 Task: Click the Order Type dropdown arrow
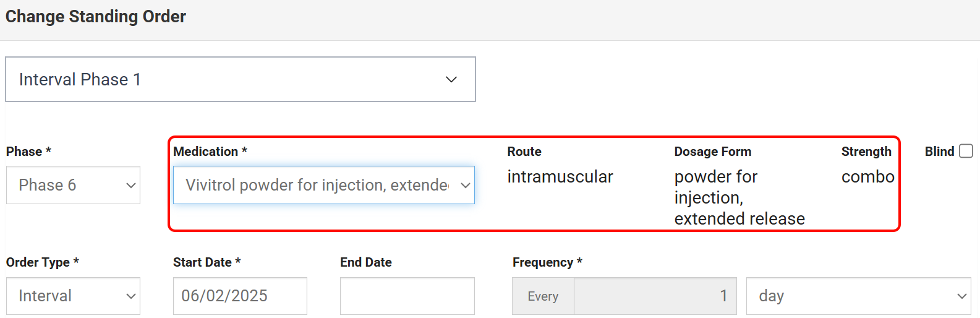[130, 296]
